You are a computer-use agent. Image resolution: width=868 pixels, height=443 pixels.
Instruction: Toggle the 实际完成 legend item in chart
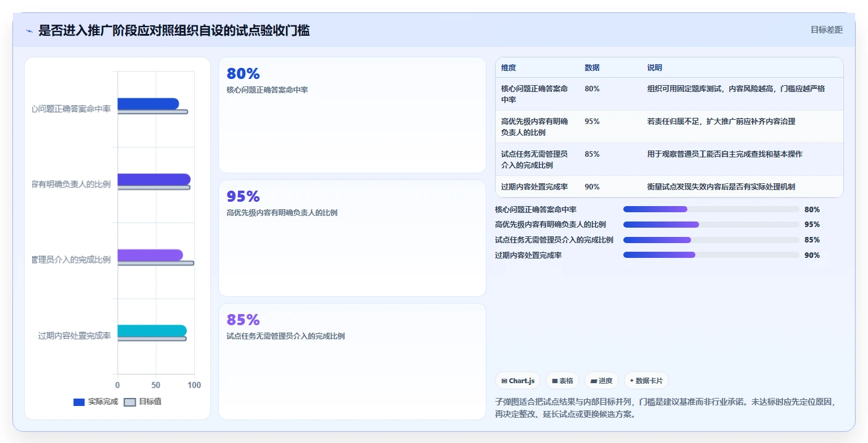96,402
